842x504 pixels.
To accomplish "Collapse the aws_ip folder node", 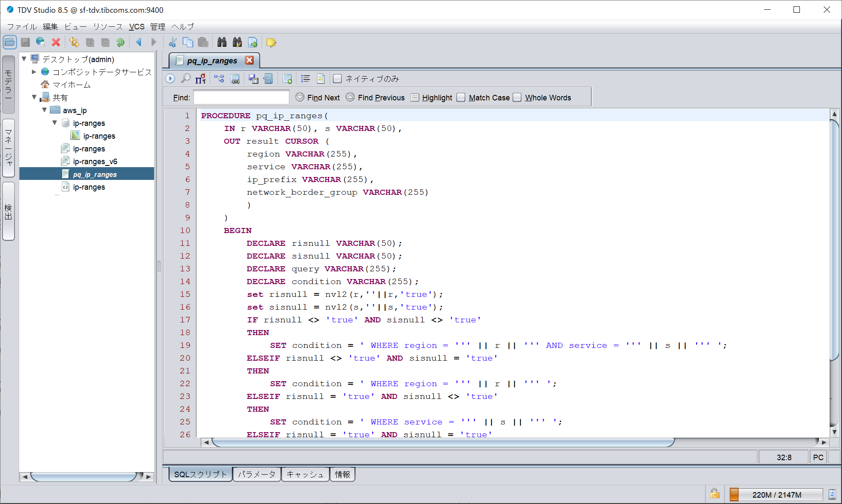I will [44, 110].
